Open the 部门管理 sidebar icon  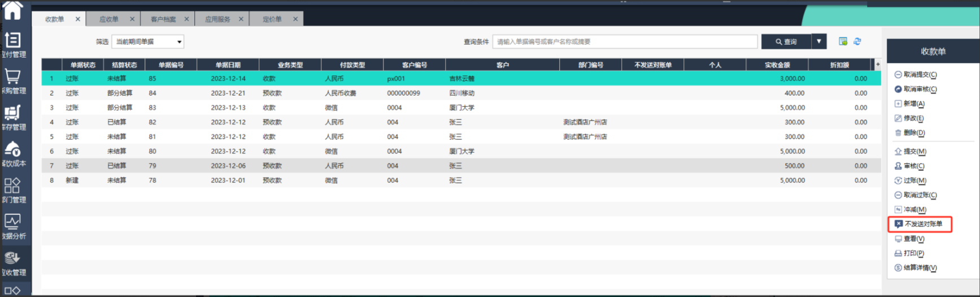pyautogui.click(x=12, y=186)
